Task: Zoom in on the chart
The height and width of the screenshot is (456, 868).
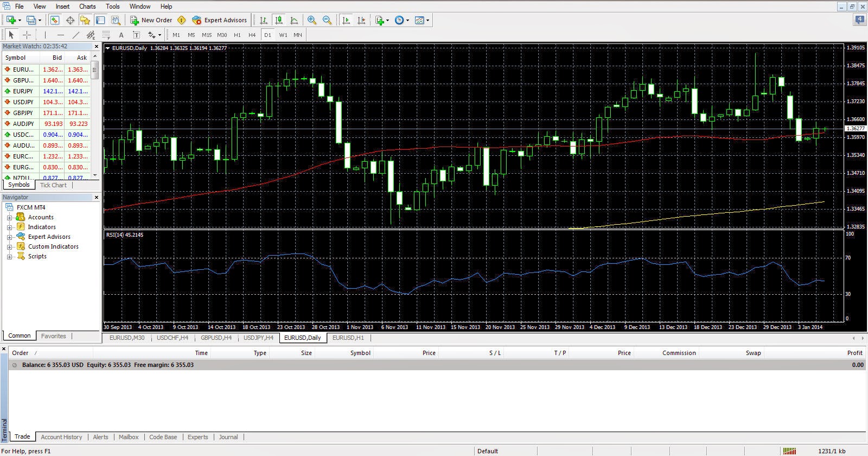Action: (x=312, y=20)
